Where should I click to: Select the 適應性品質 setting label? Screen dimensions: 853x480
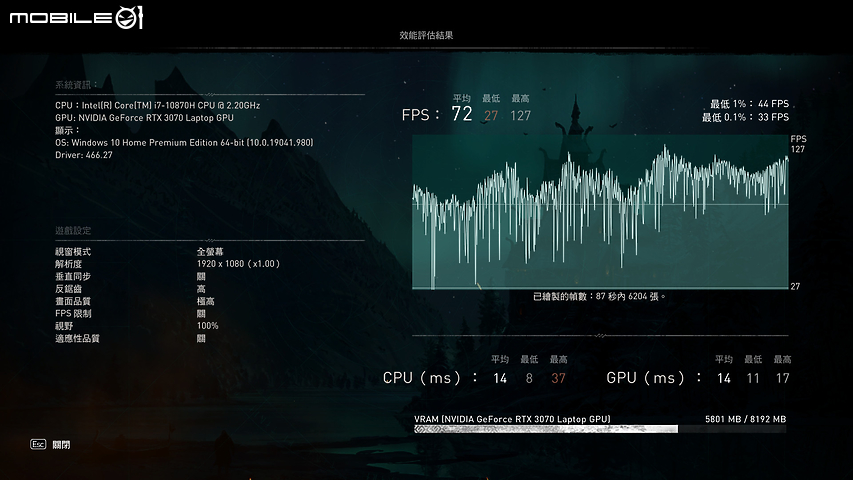click(77, 339)
